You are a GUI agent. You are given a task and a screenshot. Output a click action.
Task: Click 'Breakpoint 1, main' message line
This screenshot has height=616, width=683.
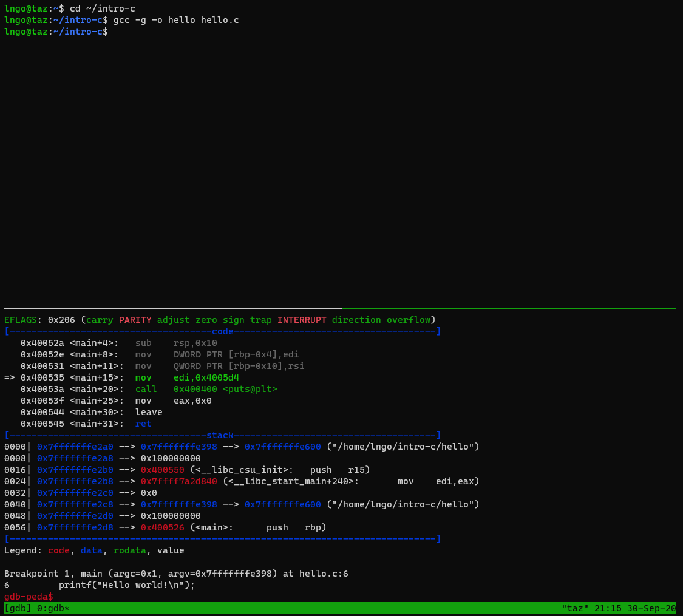(176, 574)
